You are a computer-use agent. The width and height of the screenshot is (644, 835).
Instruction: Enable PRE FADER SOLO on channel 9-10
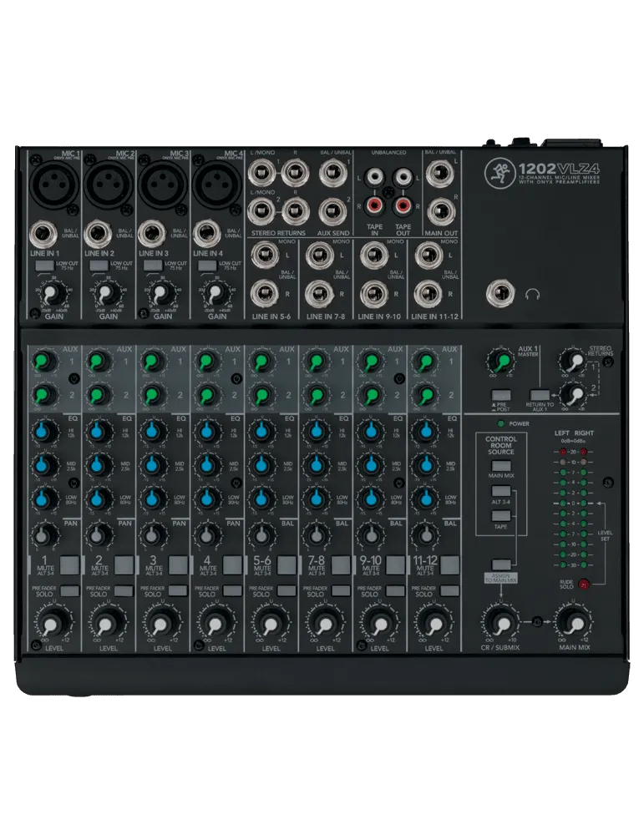pos(395,590)
